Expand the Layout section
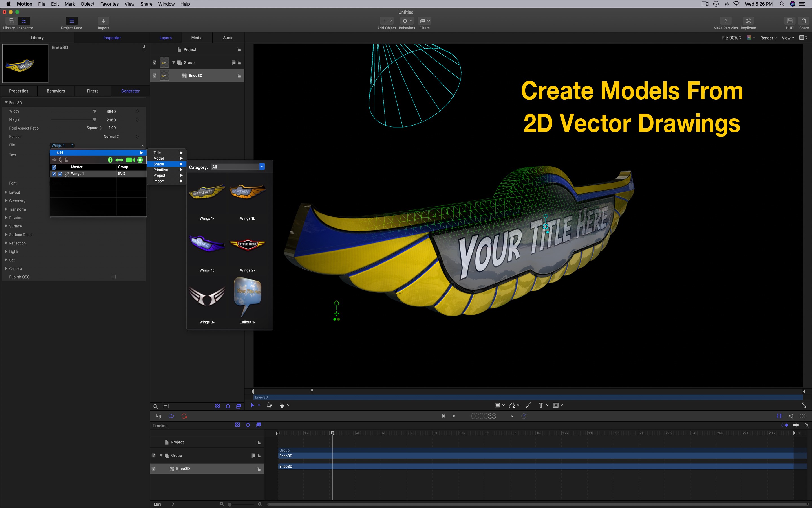Image resolution: width=812 pixels, height=508 pixels. point(6,192)
